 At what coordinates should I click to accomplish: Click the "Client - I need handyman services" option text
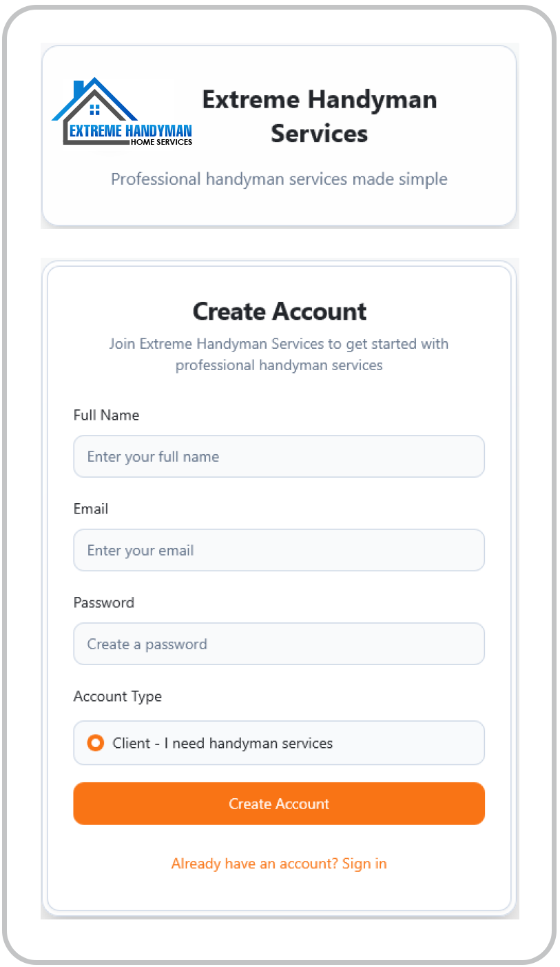[x=222, y=743]
